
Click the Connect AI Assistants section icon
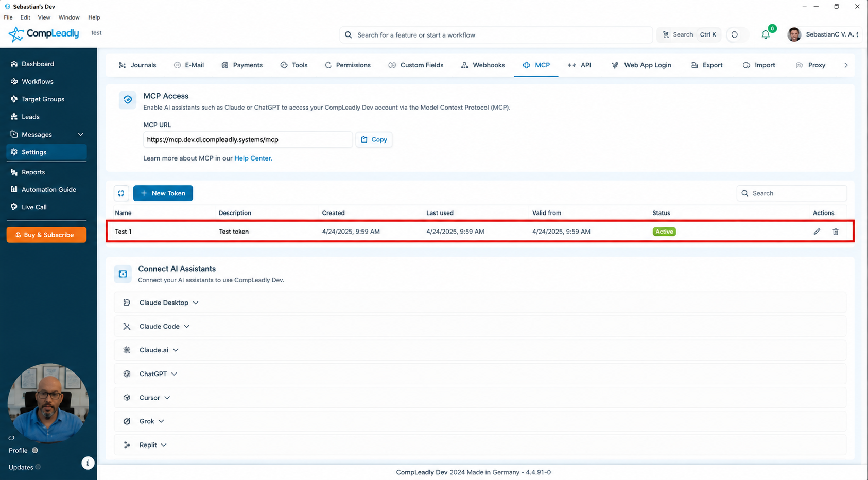123,274
